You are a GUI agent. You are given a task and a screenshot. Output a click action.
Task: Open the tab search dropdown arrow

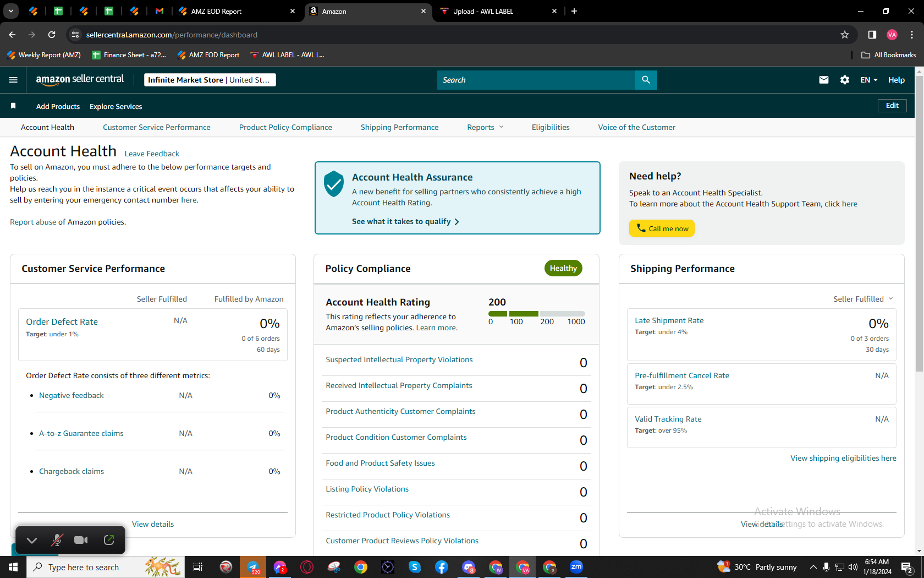point(10,11)
